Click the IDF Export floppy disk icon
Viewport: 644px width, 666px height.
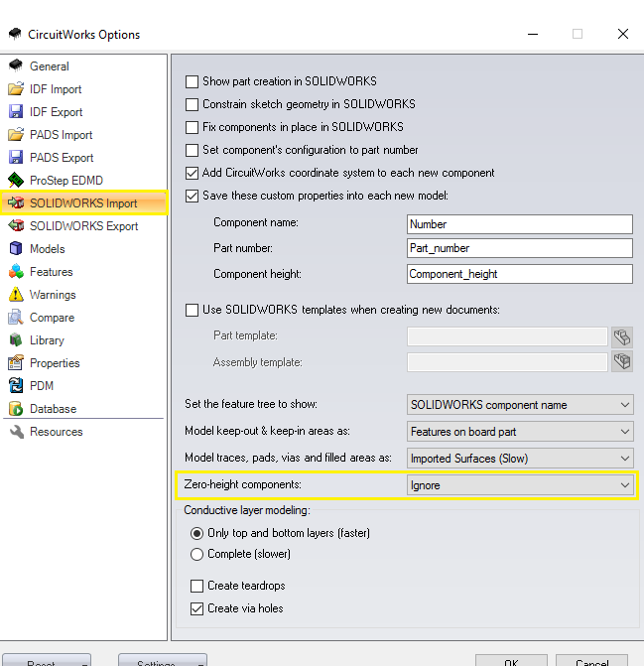tap(16, 112)
